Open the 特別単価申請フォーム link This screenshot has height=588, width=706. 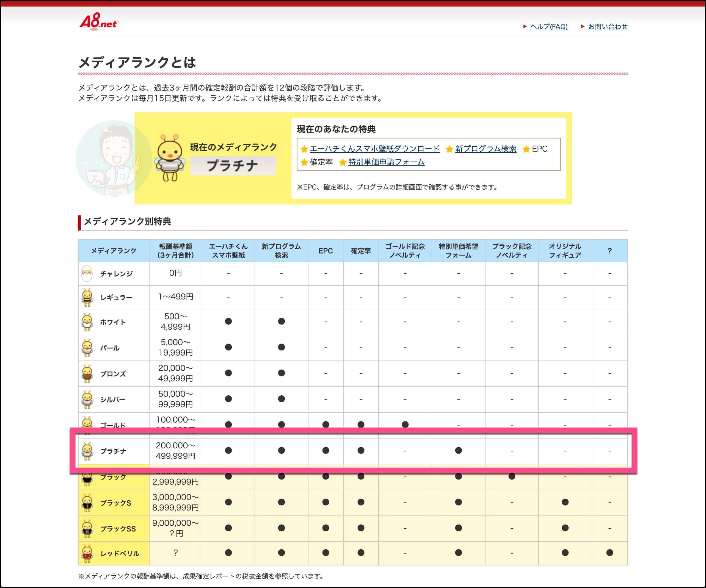pos(386,162)
